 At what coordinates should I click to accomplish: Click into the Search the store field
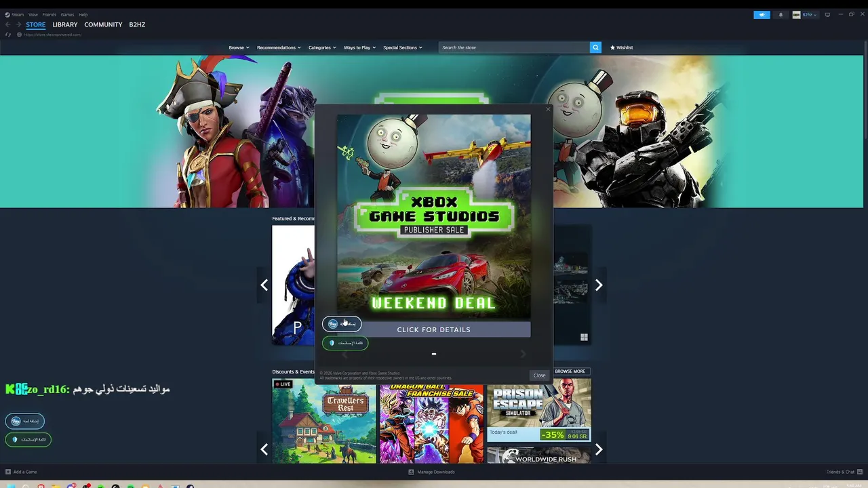(x=514, y=47)
